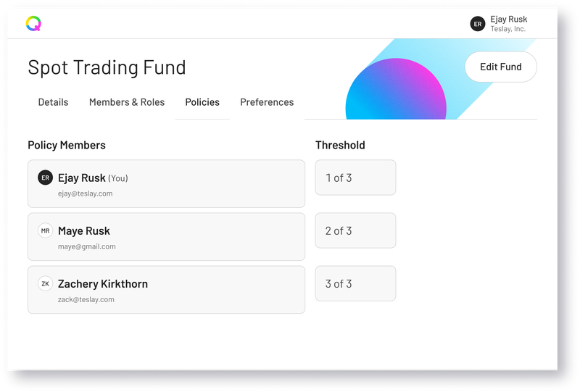Viewport: 580px width, 392px height.
Task: Open the 3 of 3 threshold box
Action: pos(355,283)
